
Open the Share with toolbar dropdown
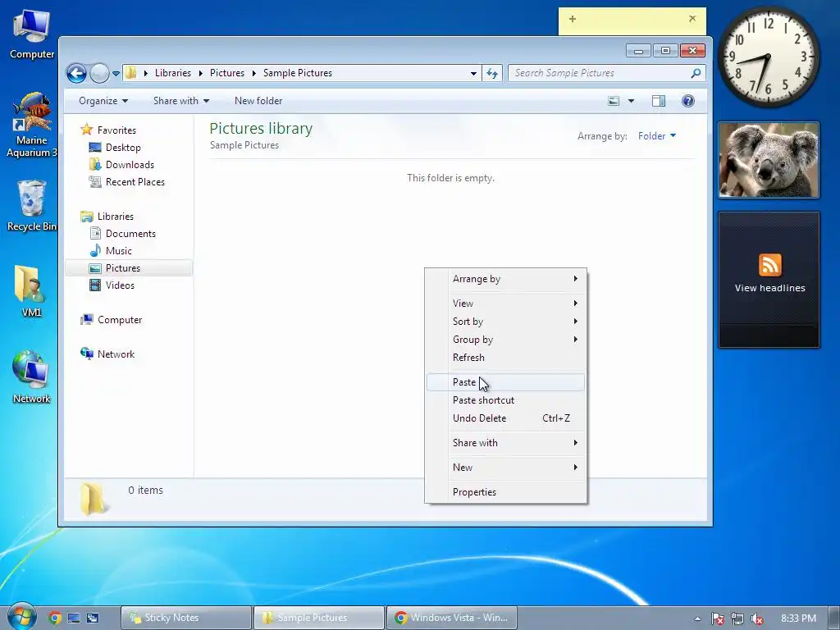[x=181, y=101]
